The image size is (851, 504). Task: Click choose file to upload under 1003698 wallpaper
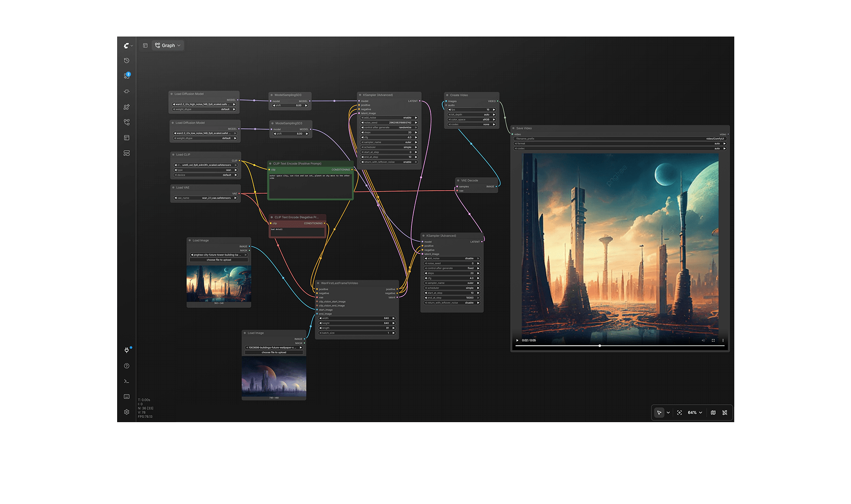(x=274, y=352)
